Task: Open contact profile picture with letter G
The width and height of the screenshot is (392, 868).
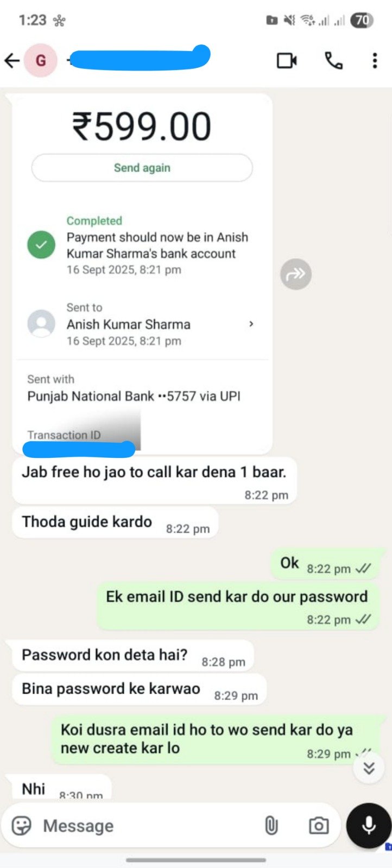Action: click(41, 61)
